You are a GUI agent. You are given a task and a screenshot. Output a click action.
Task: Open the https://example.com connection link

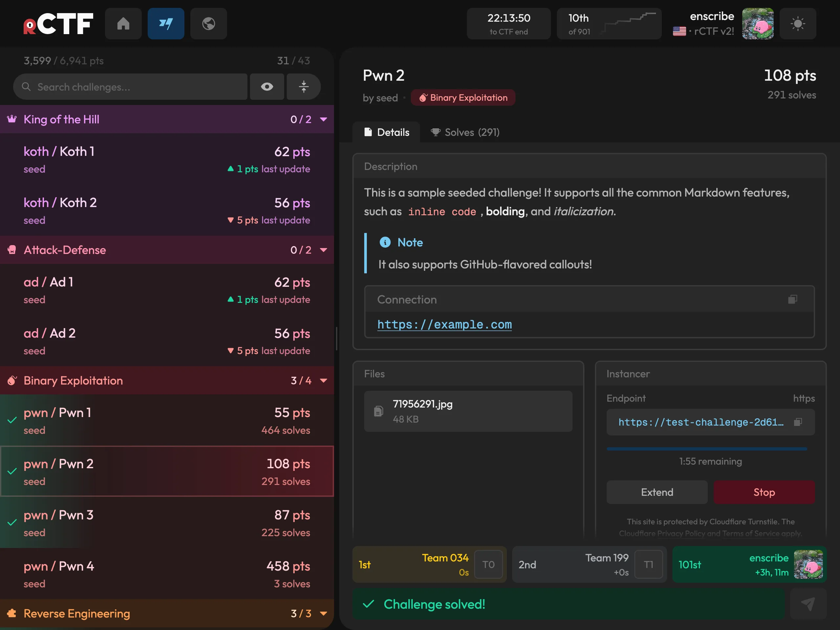444,324
